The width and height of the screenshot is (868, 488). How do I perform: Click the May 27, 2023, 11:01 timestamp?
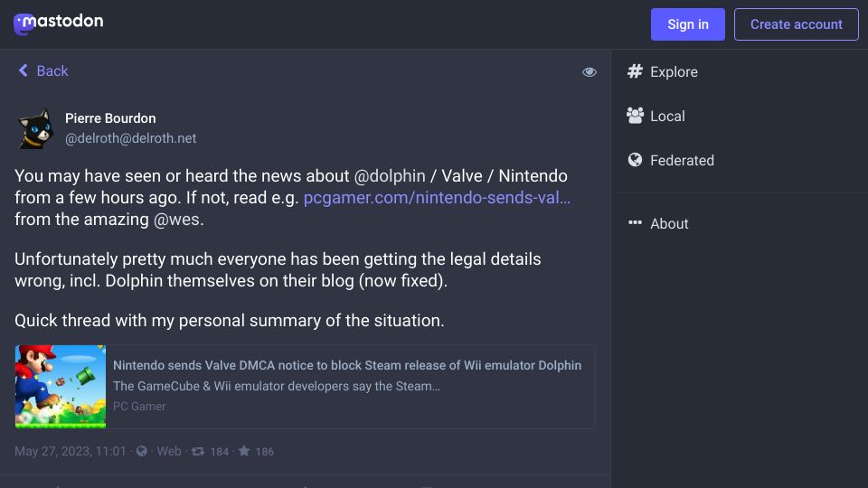(71, 452)
